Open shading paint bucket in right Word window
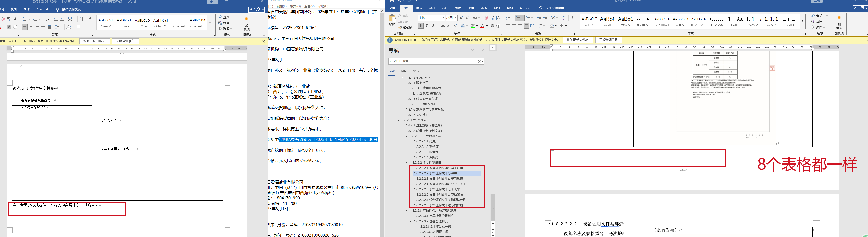 tap(552, 26)
